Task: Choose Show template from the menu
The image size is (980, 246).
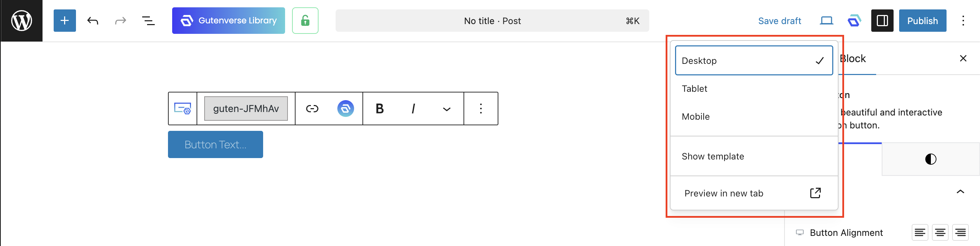Action: coord(713,156)
